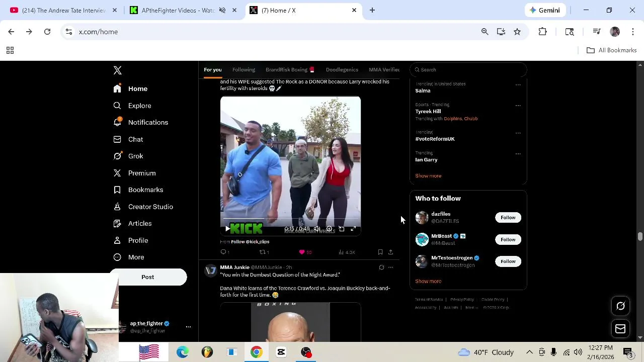Open CapCut from the taskbar

pos(281,352)
